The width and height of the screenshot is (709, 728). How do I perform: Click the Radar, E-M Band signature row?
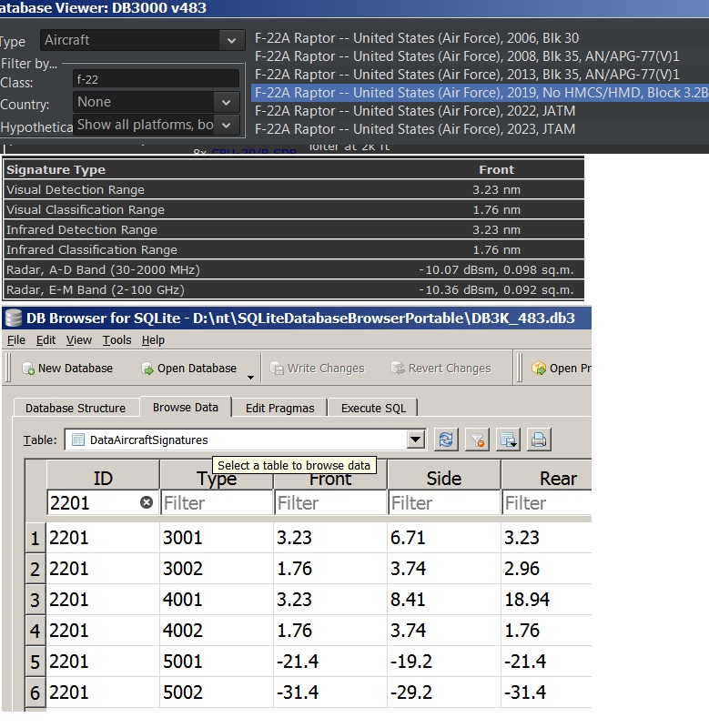(294, 289)
